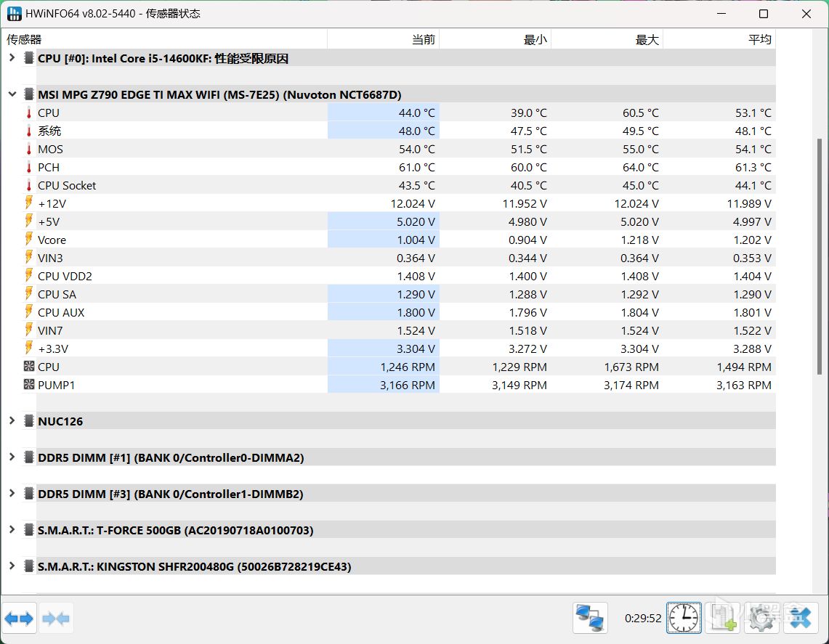Click the 系统 current value 48.0 °C
The image size is (829, 644).
(x=417, y=131)
